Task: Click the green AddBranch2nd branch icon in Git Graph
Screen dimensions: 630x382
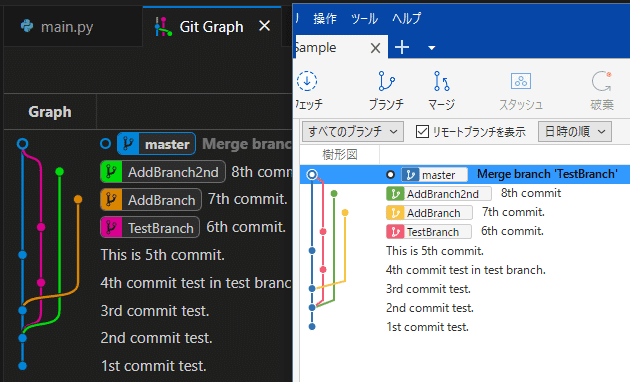Action: coord(111,172)
